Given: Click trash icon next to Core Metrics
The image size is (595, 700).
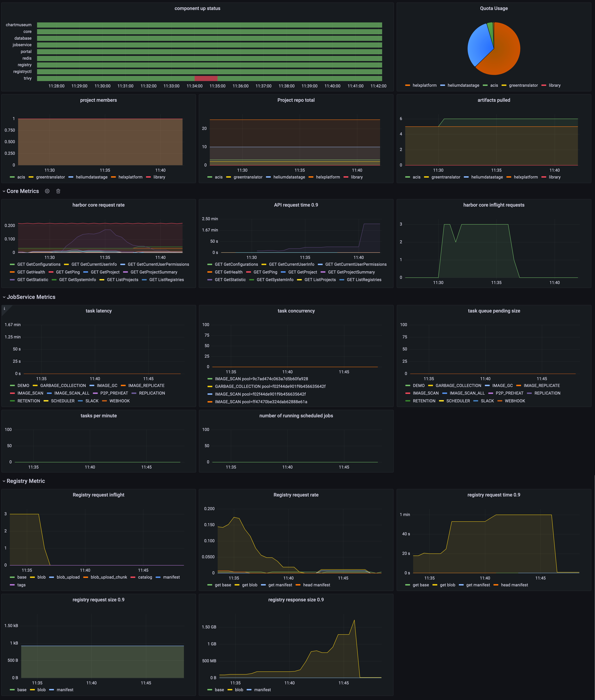Looking at the screenshot, I should coord(58,191).
